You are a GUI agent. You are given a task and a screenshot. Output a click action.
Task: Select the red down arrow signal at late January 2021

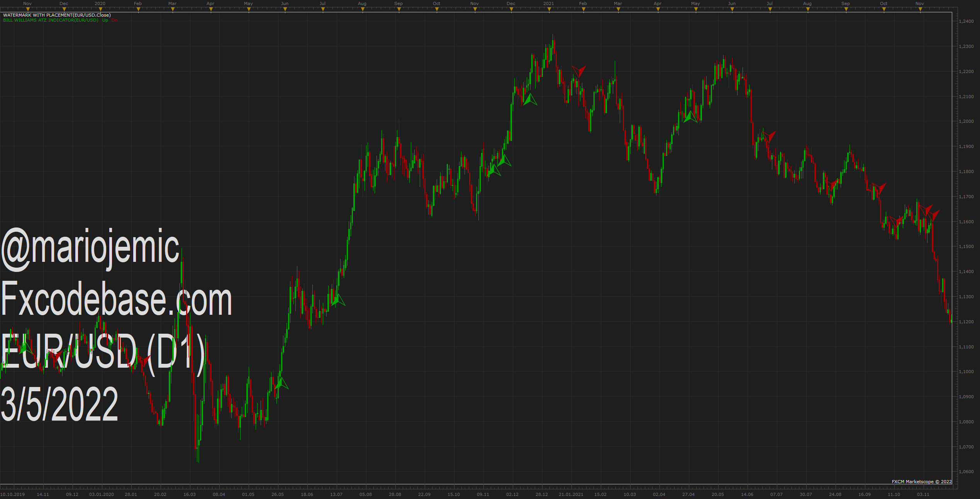579,71
